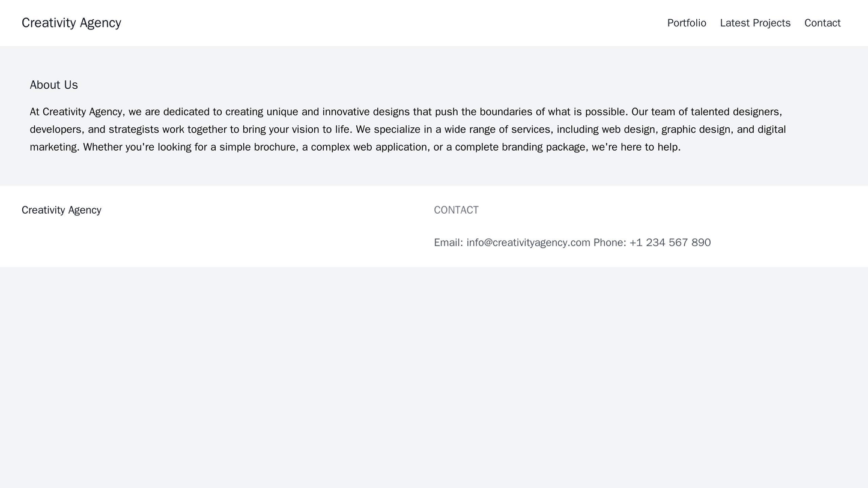Click the CONTACT footer heading

click(x=456, y=210)
